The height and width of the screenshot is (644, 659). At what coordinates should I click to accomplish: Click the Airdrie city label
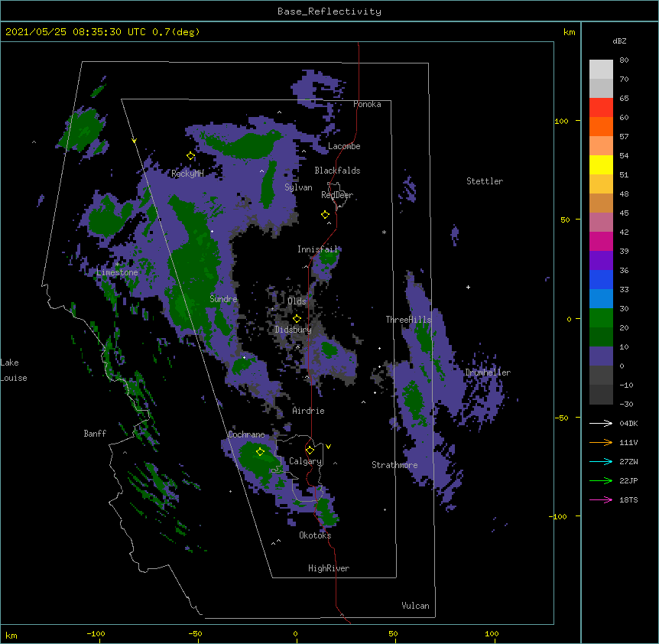pyautogui.click(x=309, y=411)
